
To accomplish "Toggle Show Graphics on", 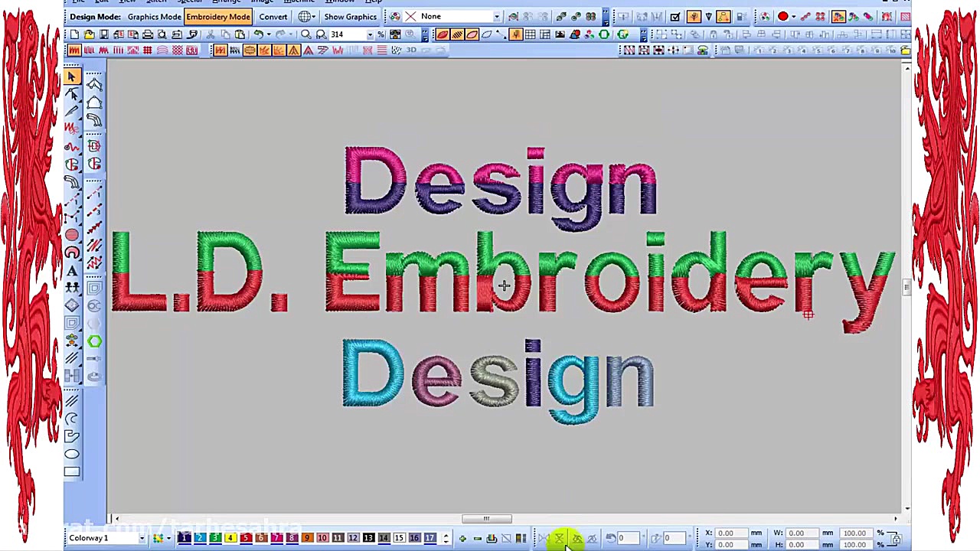I will [x=350, y=16].
